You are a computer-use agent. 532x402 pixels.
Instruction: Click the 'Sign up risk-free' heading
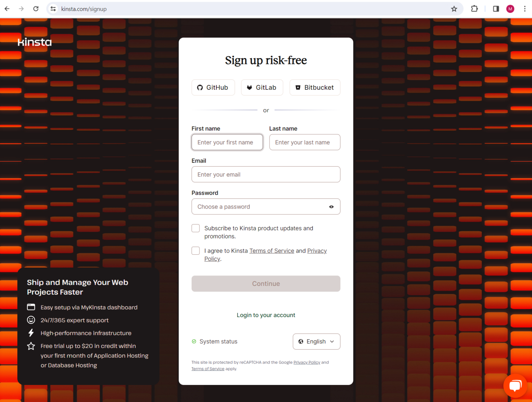[266, 60]
